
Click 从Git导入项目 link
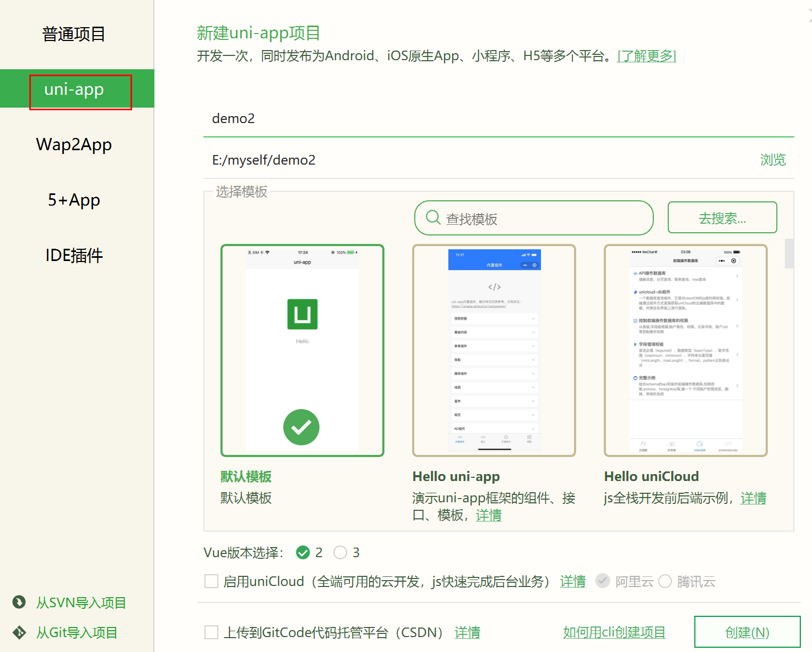(x=77, y=632)
